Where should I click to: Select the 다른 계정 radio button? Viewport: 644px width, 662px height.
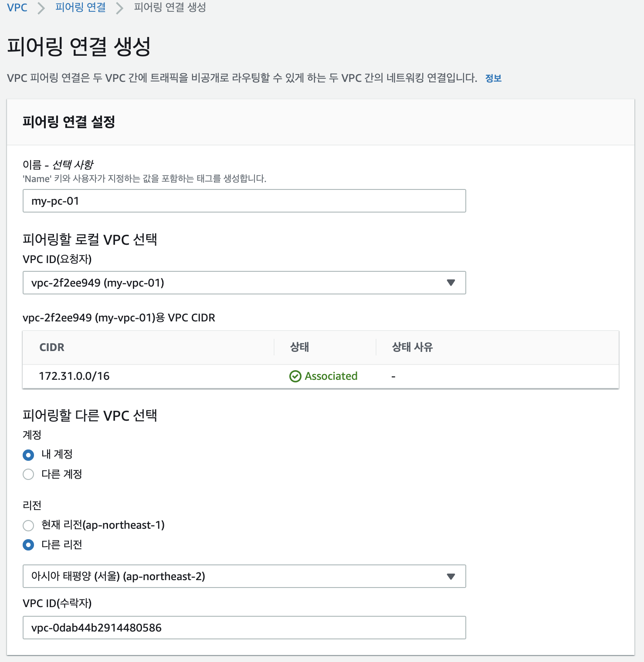(x=28, y=474)
